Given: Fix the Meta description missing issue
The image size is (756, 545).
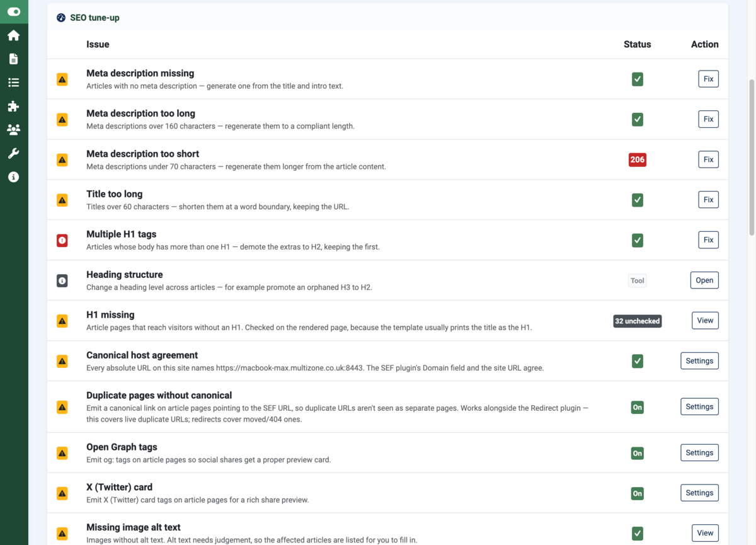Looking at the screenshot, I should click(x=709, y=79).
